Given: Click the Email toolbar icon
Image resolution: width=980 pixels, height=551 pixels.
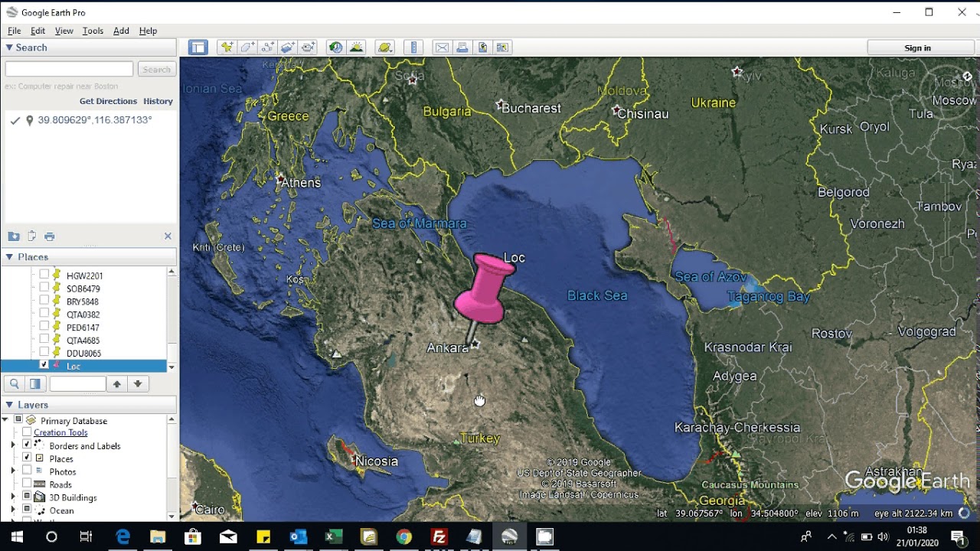Looking at the screenshot, I should point(442,47).
